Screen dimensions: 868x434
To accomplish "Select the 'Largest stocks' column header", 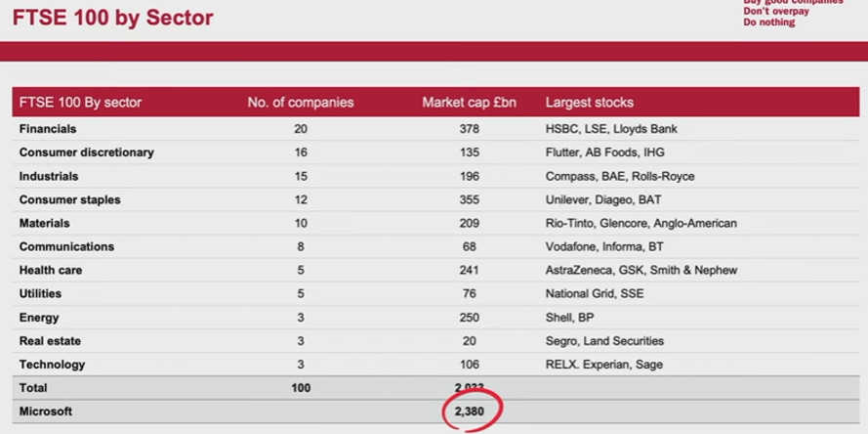I will [x=590, y=103].
